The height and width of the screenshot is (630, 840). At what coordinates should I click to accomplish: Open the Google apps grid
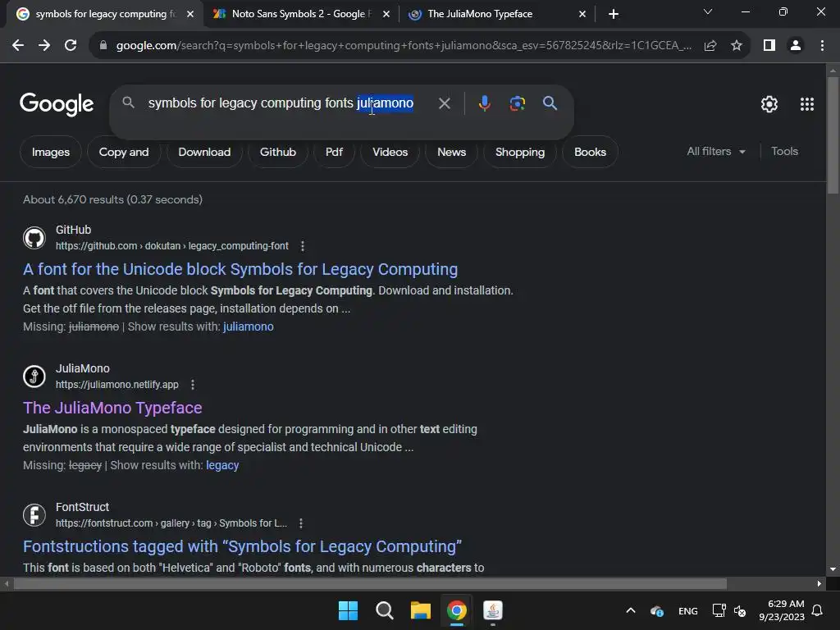coord(807,104)
